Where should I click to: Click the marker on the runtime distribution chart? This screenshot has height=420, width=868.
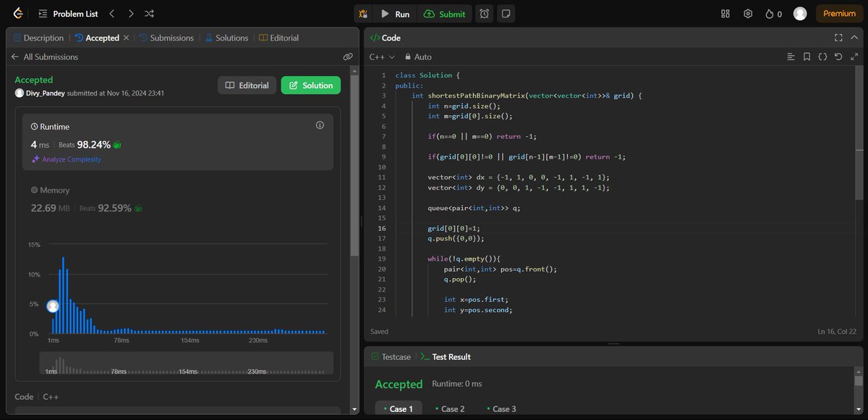(x=52, y=306)
